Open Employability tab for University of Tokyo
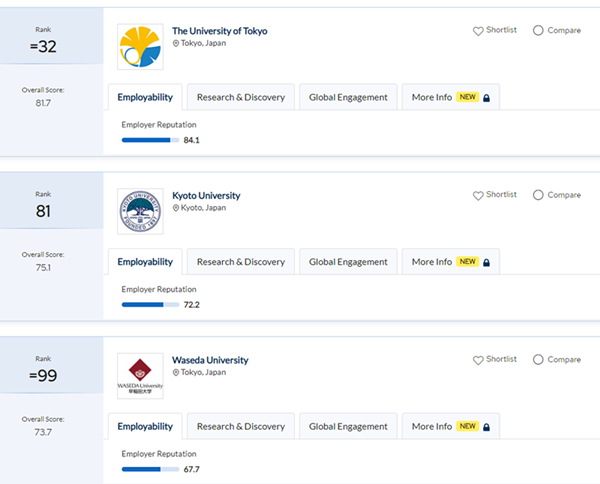The height and width of the screenshot is (484, 600). point(145,97)
